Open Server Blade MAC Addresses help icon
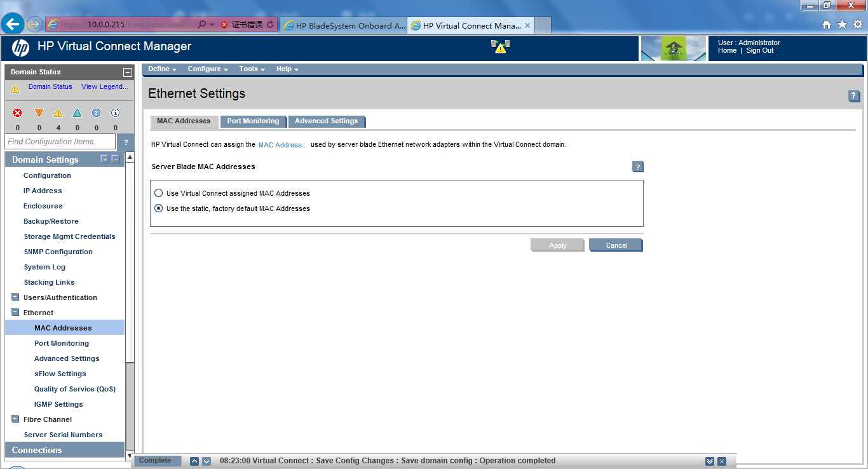Viewport: 868px width, 469px height. pyautogui.click(x=638, y=167)
